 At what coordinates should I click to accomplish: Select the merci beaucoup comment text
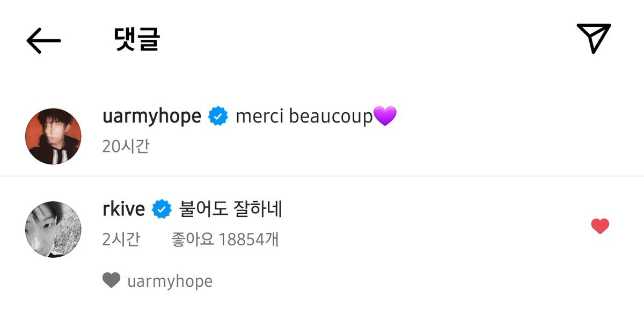tap(304, 117)
